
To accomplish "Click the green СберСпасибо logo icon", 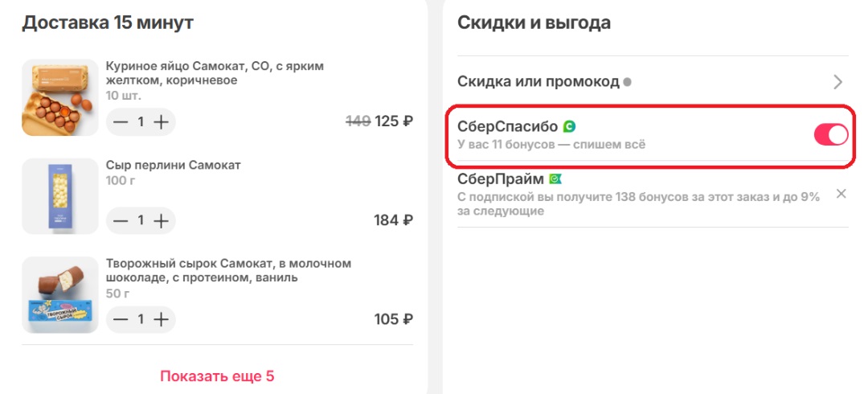I will click(569, 127).
